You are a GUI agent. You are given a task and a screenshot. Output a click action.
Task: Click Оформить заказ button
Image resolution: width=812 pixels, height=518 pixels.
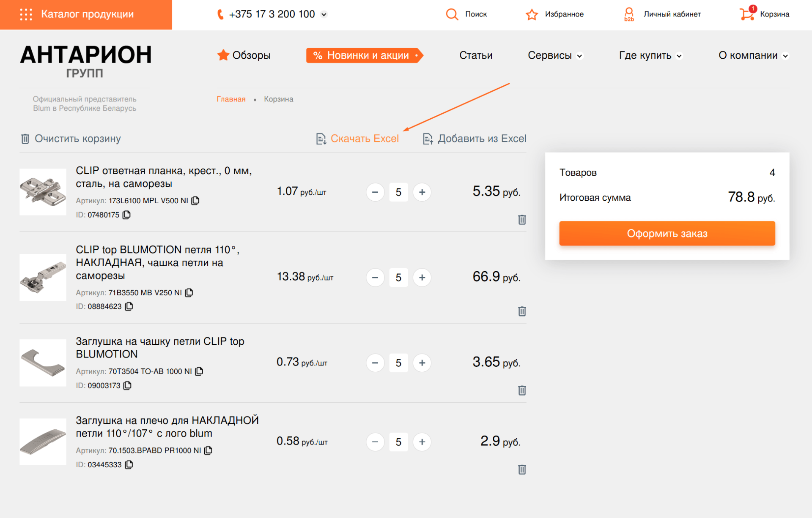click(667, 233)
